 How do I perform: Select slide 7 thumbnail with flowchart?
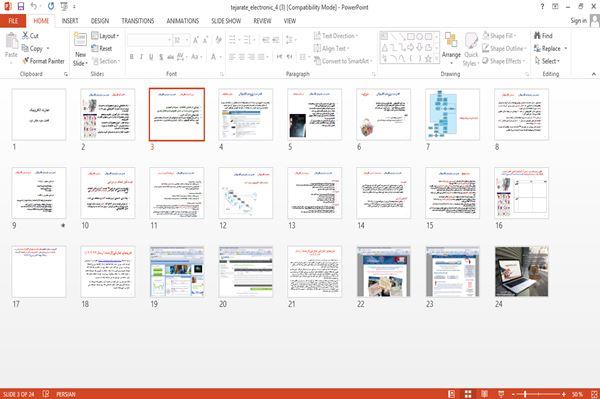[452, 114]
